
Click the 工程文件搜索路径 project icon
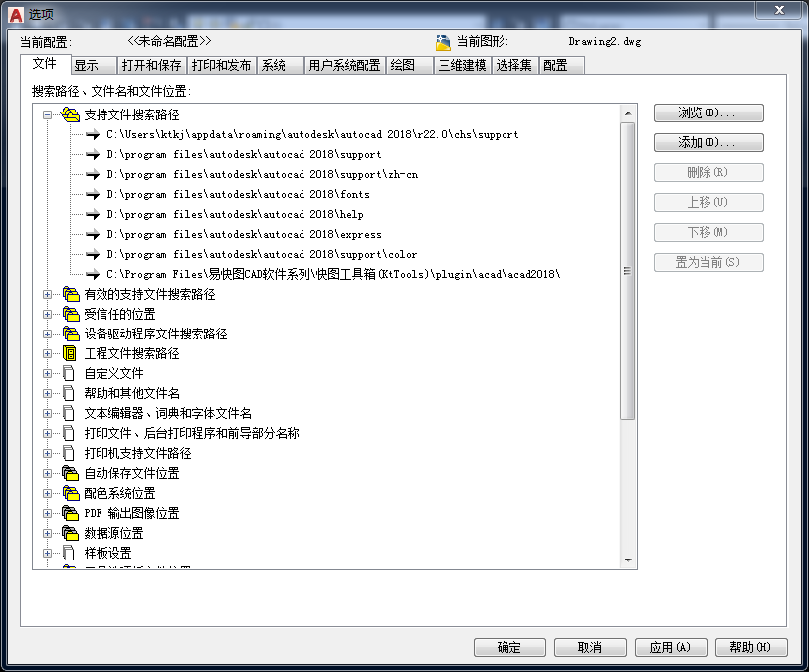tap(70, 353)
